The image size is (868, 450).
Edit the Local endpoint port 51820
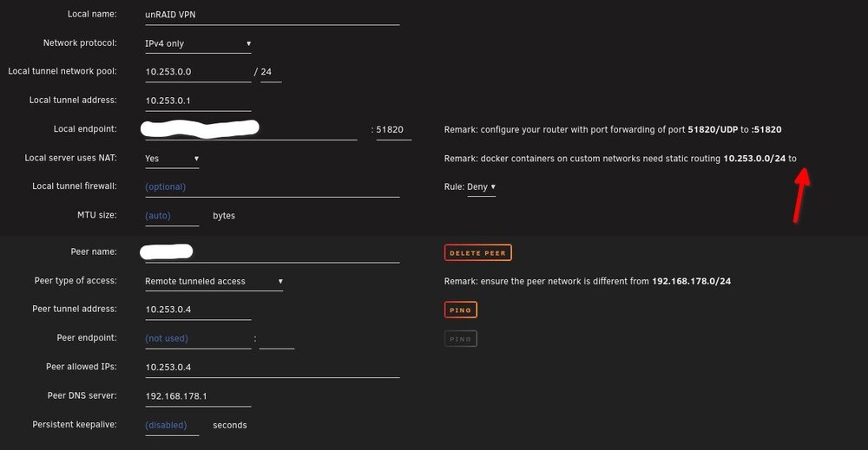393,129
